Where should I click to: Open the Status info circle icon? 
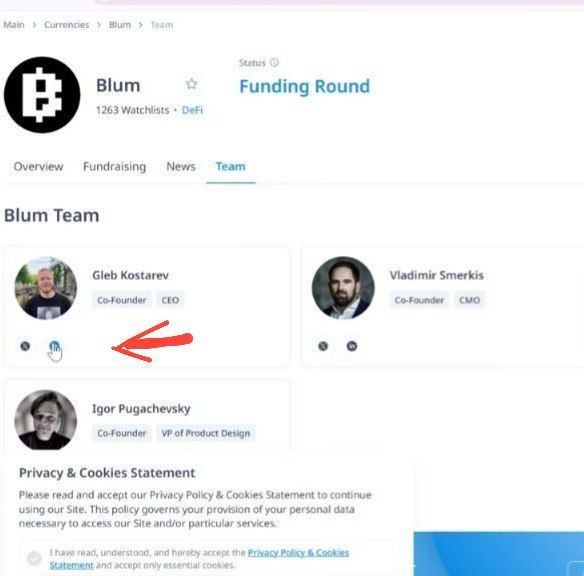[274, 63]
